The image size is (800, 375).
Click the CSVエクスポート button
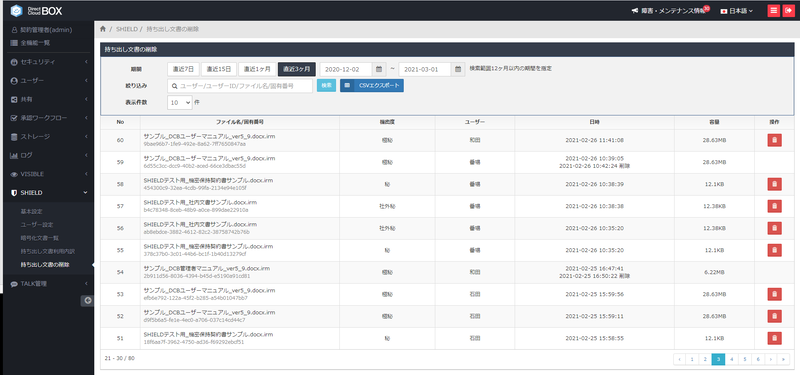pos(372,86)
